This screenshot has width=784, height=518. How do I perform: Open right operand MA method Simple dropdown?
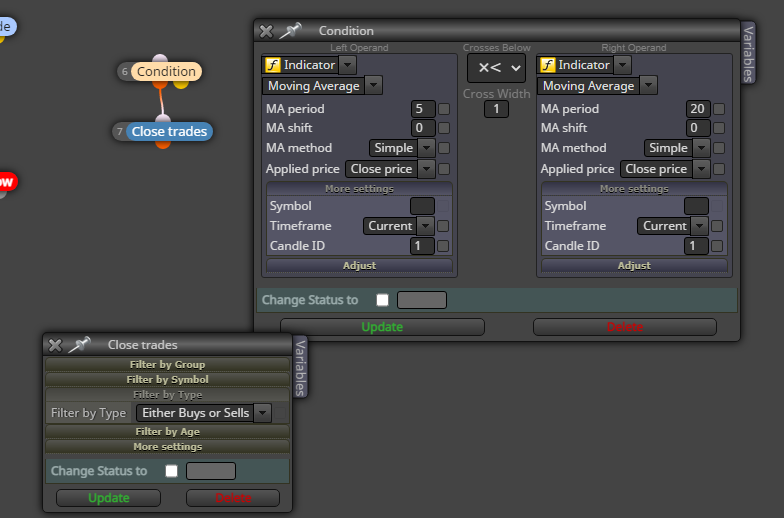click(x=702, y=148)
